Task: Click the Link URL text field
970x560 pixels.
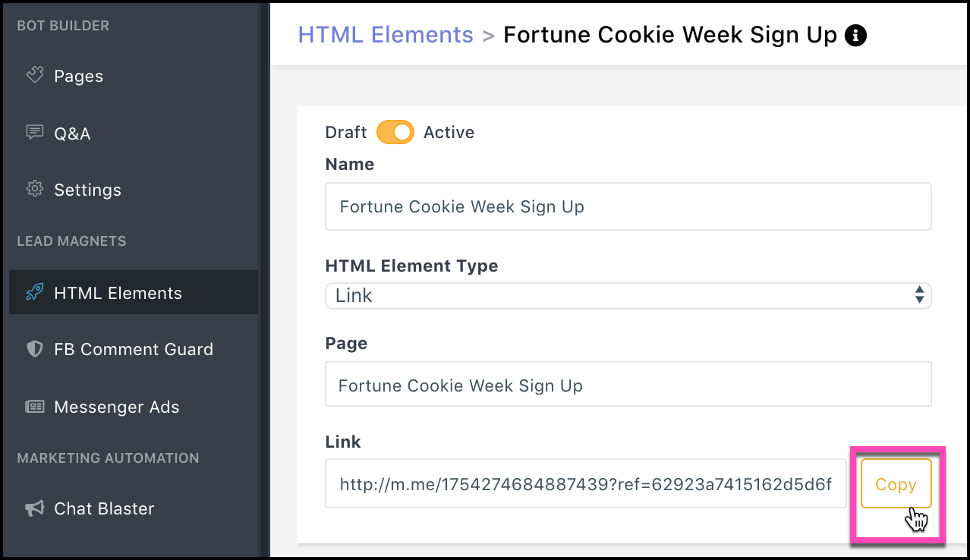Action: click(x=585, y=483)
